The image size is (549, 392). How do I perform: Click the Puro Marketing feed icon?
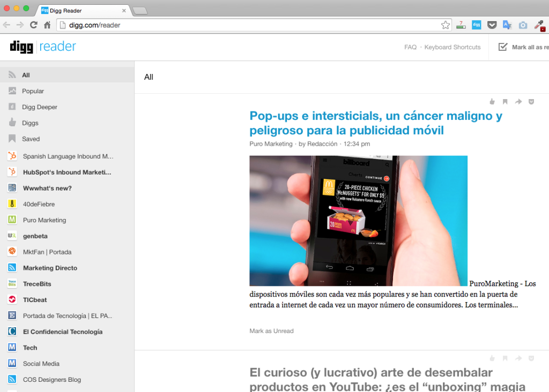(12, 220)
